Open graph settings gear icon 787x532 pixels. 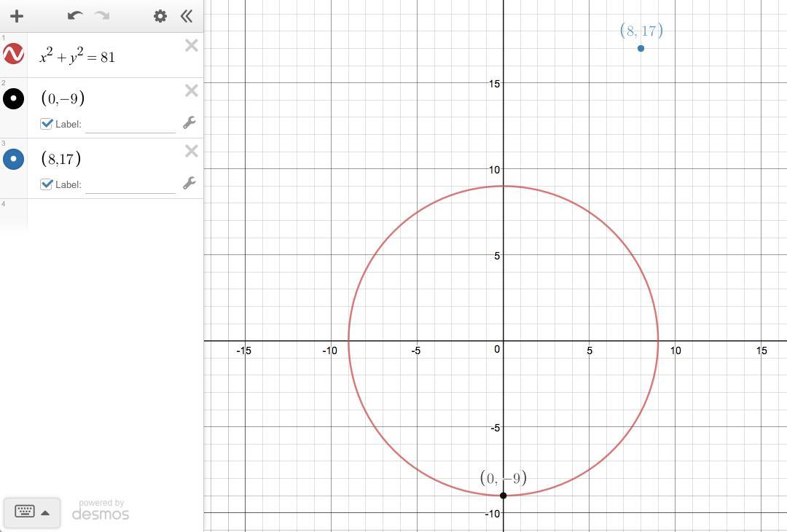[160, 16]
